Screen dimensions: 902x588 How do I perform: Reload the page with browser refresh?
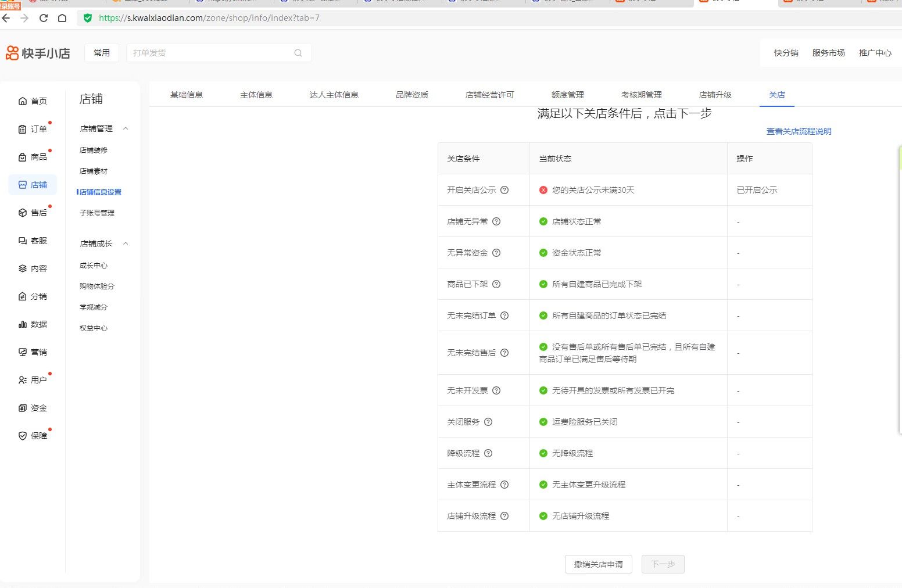[x=43, y=18]
